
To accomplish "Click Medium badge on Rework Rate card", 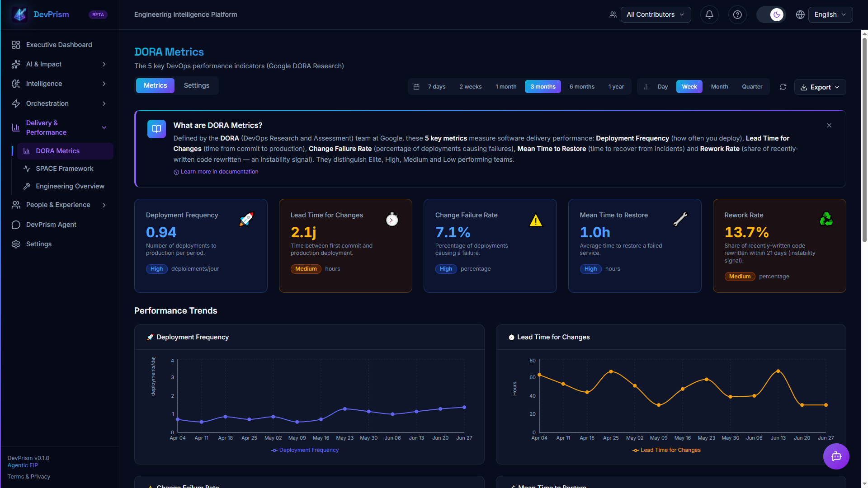I will point(740,277).
